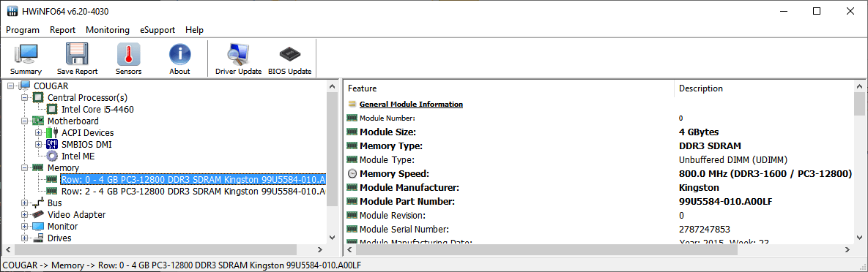
Task: Click the About info icon
Action: pyautogui.click(x=179, y=59)
